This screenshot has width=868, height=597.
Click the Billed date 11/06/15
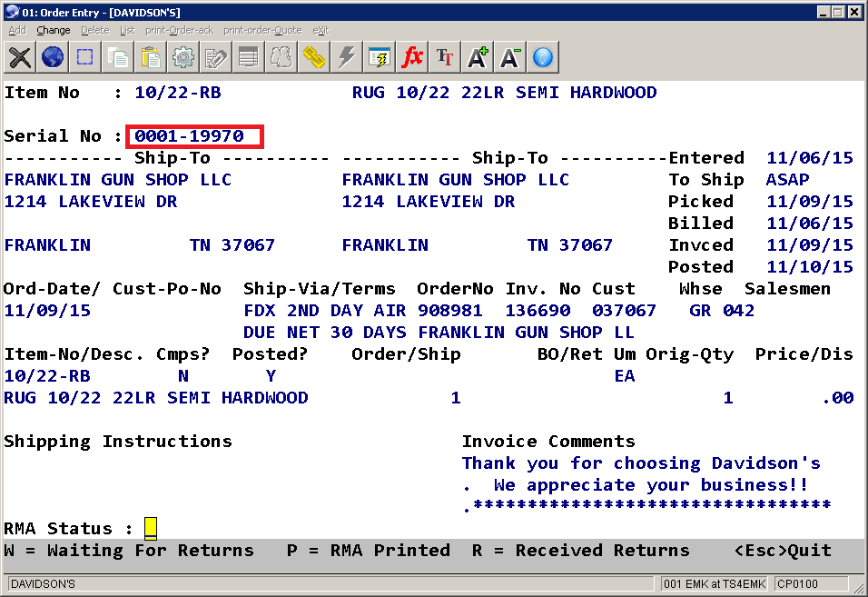point(810,224)
